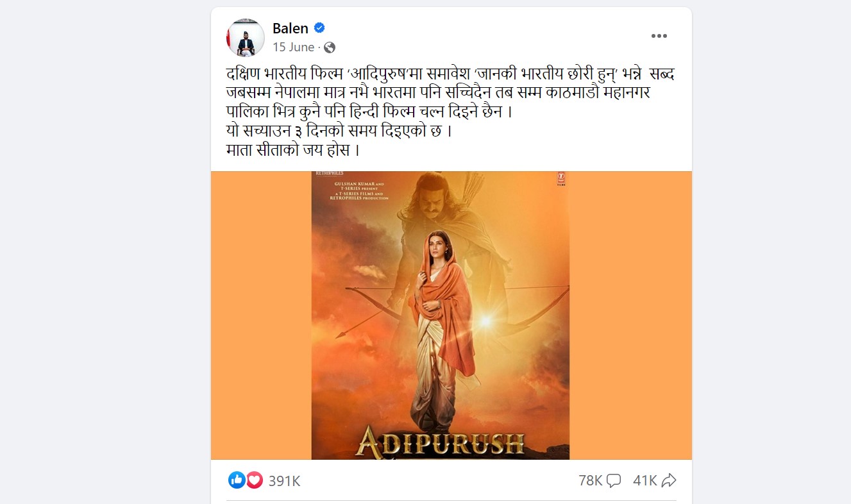The image size is (851, 504).
Task: Click the comment speech bubble icon
Action: coord(614,480)
